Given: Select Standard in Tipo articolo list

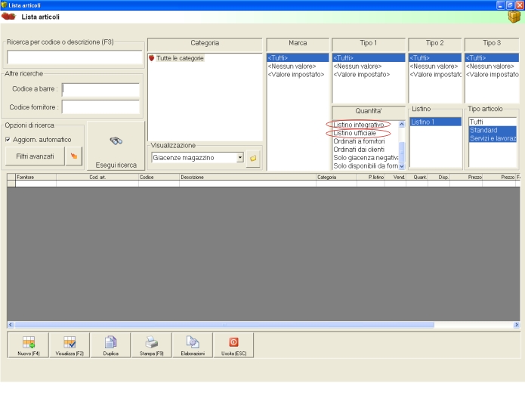Looking at the screenshot, I should (x=493, y=130).
